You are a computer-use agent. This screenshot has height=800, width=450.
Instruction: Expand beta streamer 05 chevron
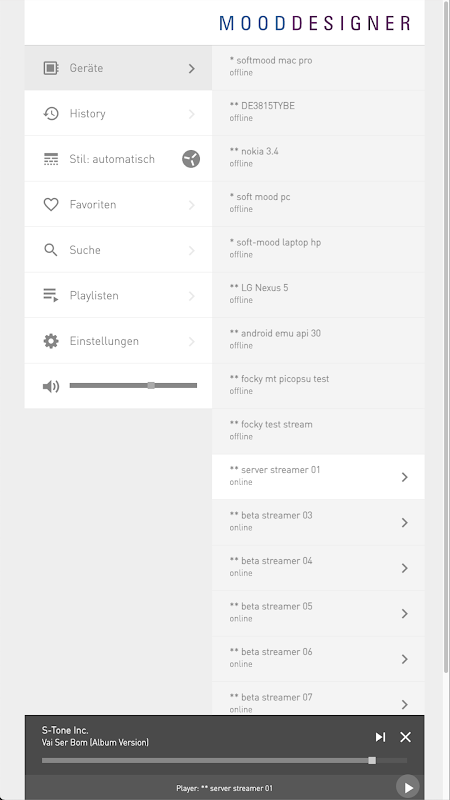click(405, 613)
